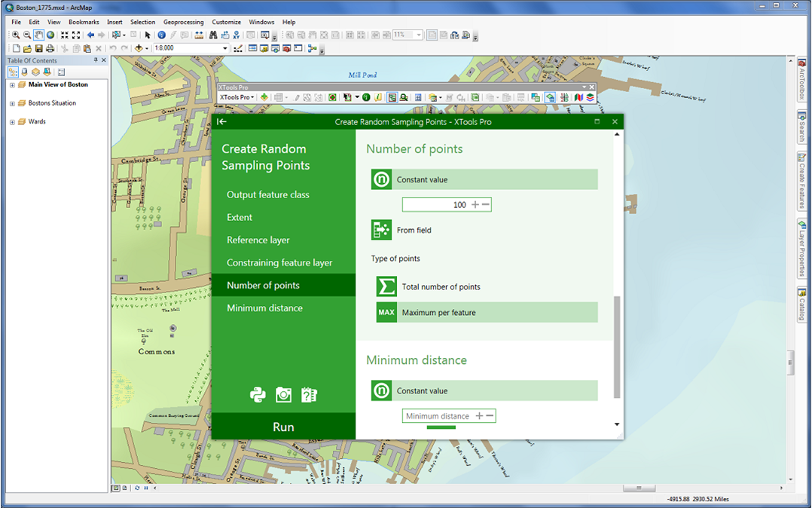Viewport: 812px width, 508px height.
Task: List By Drawing Order in Table Of Contents
Action: pos(13,72)
